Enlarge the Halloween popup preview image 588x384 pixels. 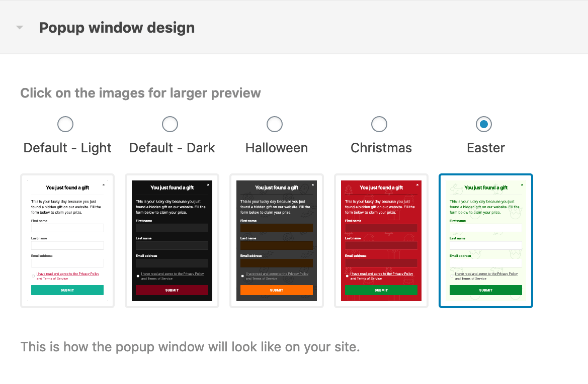pyautogui.click(x=277, y=241)
